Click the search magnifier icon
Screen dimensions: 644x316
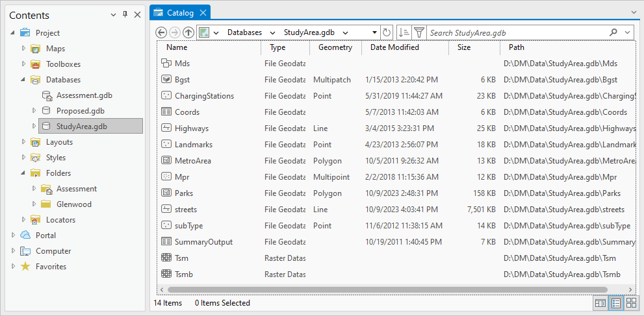click(613, 32)
